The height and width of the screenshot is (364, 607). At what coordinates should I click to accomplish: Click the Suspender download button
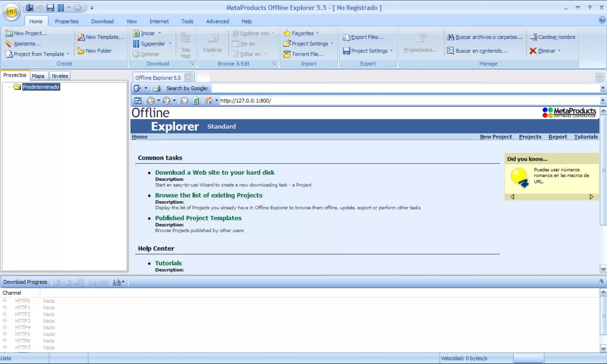tap(149, 44)
